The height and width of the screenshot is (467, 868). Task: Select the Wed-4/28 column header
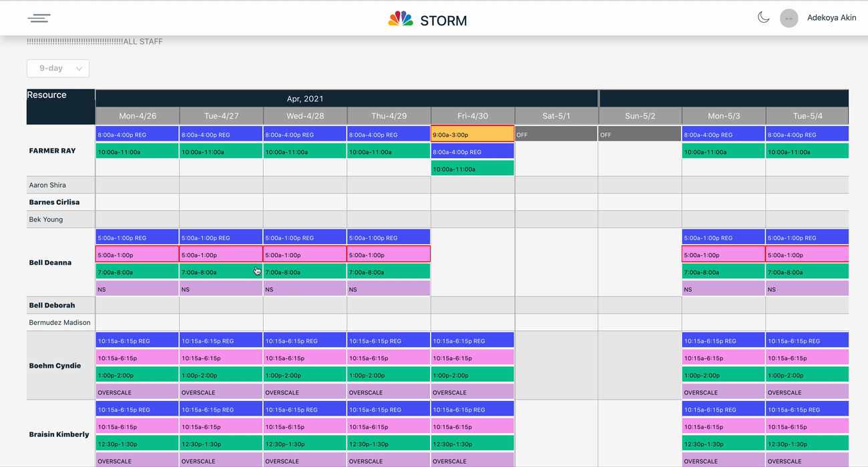(x=305, y=115)
